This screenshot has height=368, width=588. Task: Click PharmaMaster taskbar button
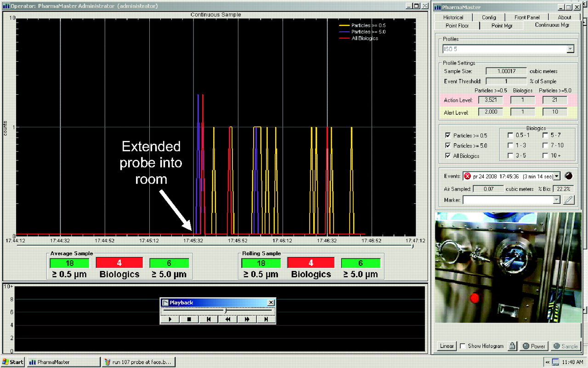pos(63,362)
